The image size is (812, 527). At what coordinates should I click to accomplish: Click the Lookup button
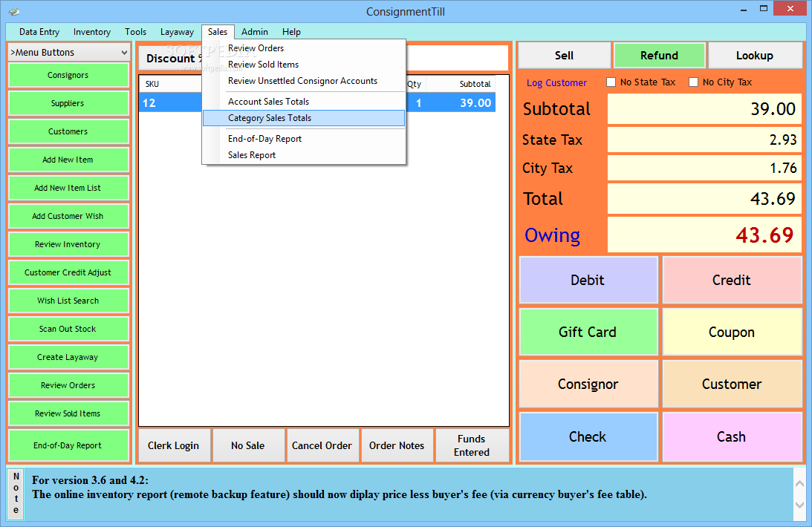755,56
